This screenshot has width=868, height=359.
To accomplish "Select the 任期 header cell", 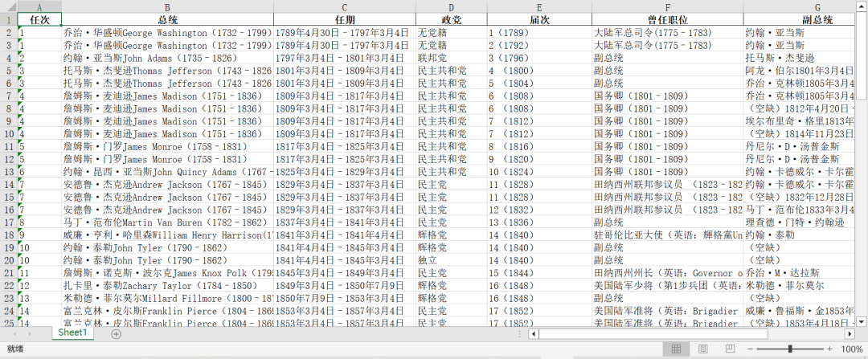I will 344,20.
